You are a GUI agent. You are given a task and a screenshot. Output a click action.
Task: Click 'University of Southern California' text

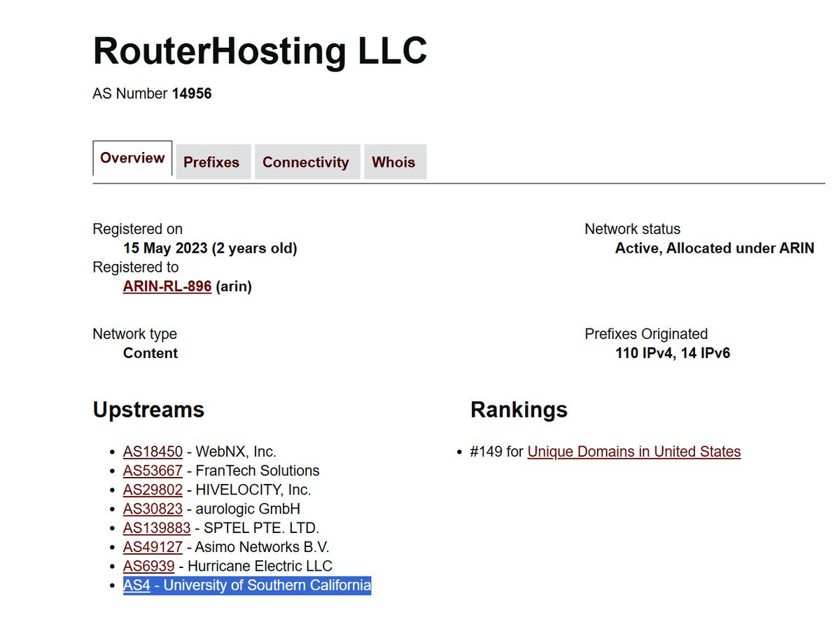coord(267,585)
